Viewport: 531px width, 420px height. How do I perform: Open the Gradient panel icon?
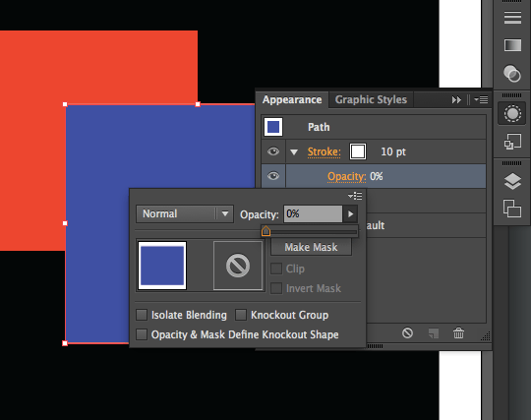pos(512,45)
